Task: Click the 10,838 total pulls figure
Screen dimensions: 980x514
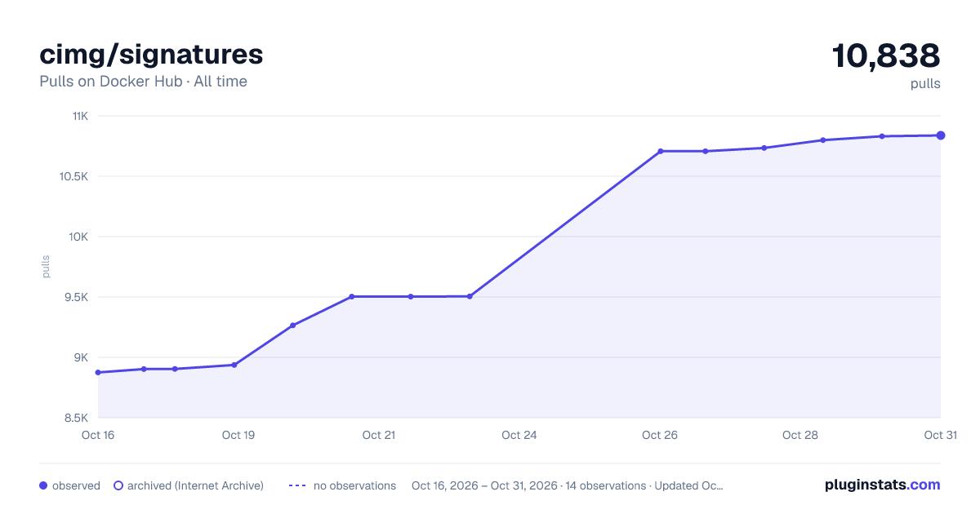Action: pos(886,55)
